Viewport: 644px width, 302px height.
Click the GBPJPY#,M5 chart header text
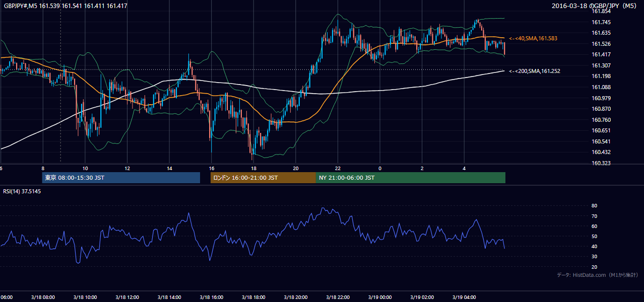[x=66, y=6]
